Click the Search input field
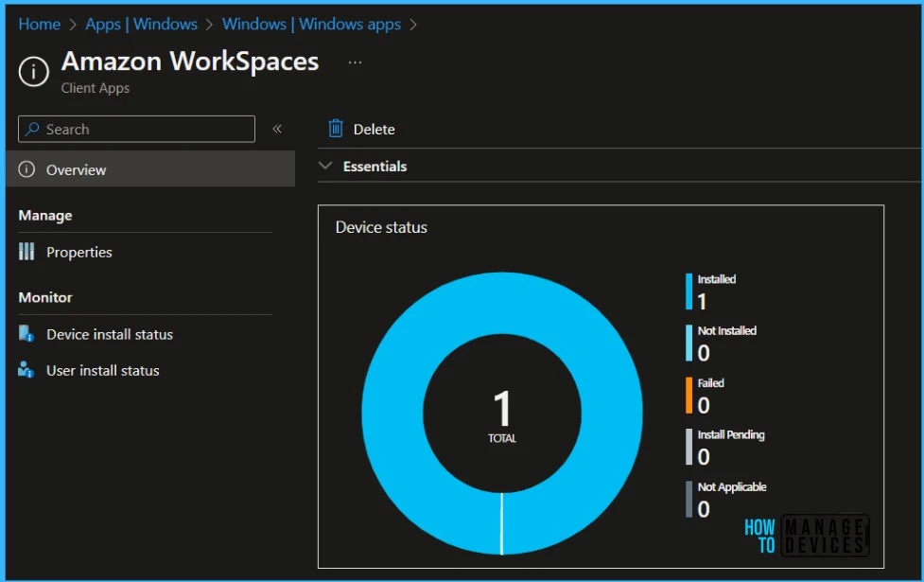The width and height of the screenshot is (924, 582). pos(137,129)
